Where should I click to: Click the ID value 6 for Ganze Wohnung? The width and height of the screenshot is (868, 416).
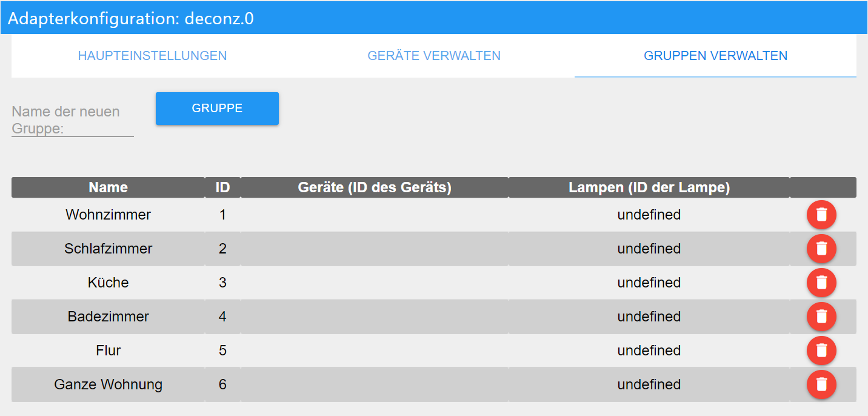(x=222, y=384)
